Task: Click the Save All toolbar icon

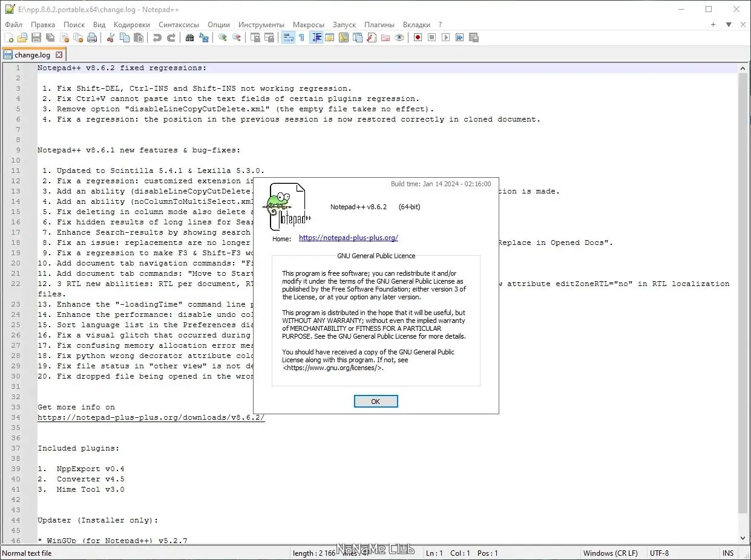Action: 50,37
